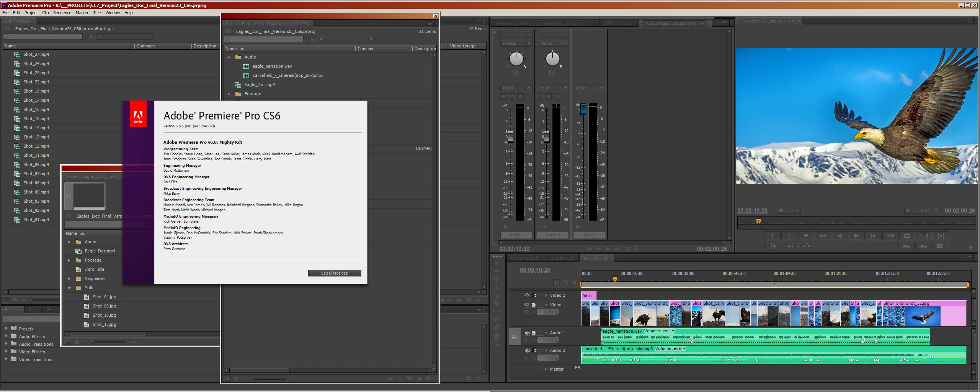Switch to 04 Completed sequence tab
Screen dimensions: 980x392
tap(524, 258)
